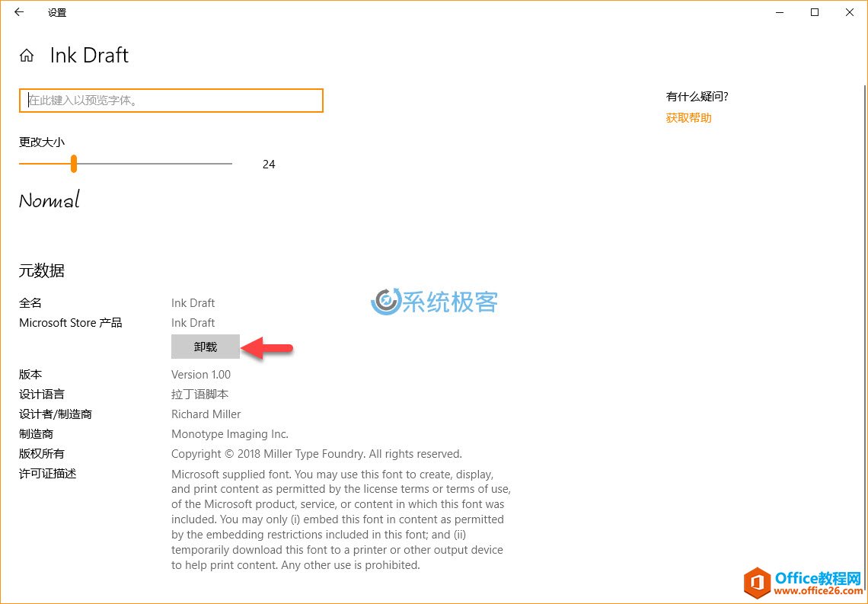Click the font preview text box
The width and height of the screenshot is (868, 604).
171,101
